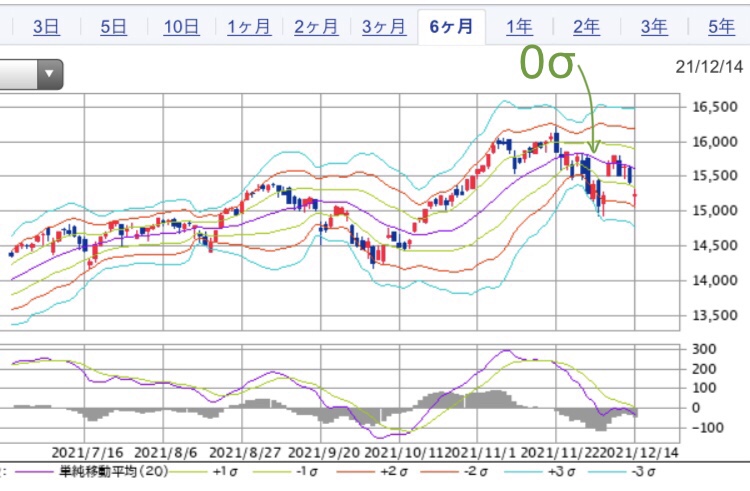Switch chart to 2ヶ月 range

click(x=317, y=26)
